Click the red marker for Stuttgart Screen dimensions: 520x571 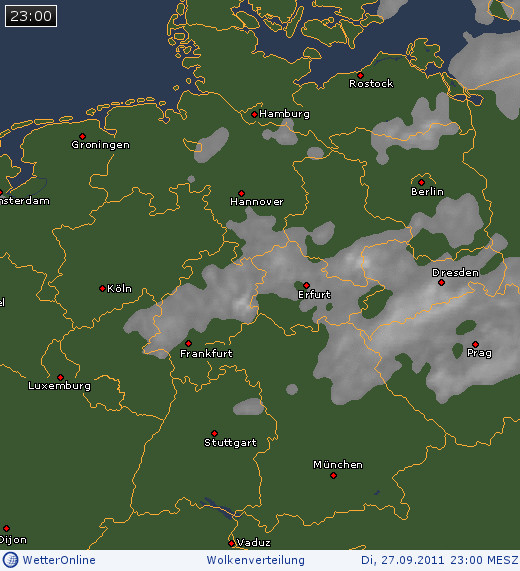pyautogui.click(x=214, y=433)
